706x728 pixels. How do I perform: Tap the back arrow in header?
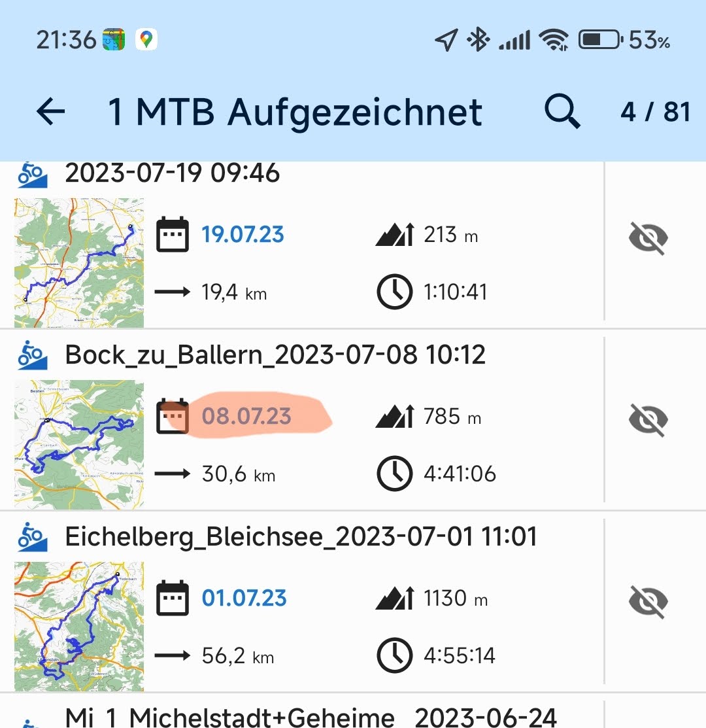tap(51, 113)
